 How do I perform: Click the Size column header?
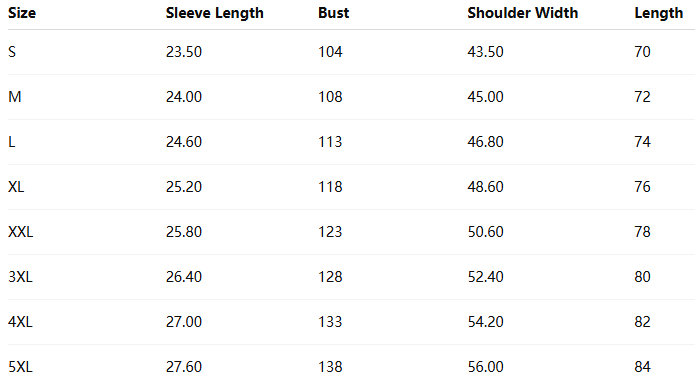pyautogui.click(x=22, y=13)
